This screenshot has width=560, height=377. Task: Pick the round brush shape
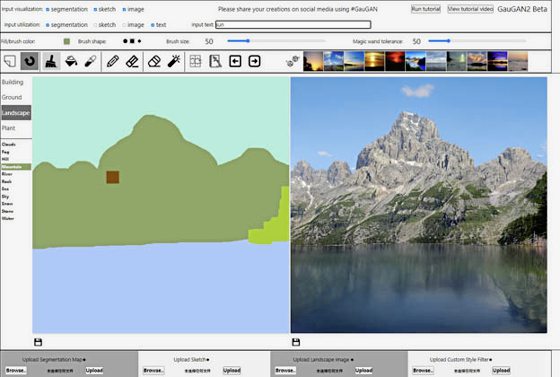click(125, 41)
